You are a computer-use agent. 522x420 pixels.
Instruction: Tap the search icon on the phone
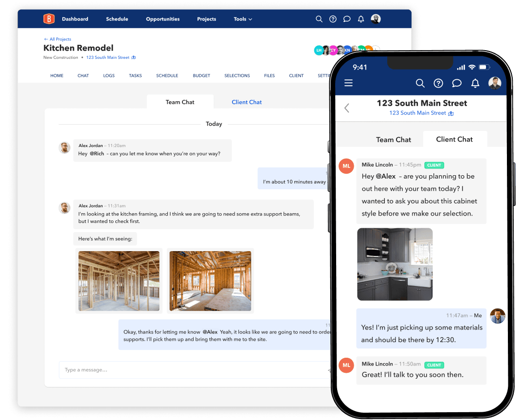(420, 83)
